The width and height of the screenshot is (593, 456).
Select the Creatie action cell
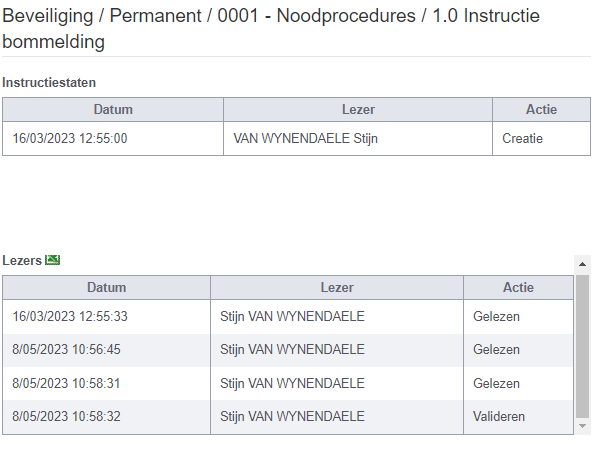point(541,138)
